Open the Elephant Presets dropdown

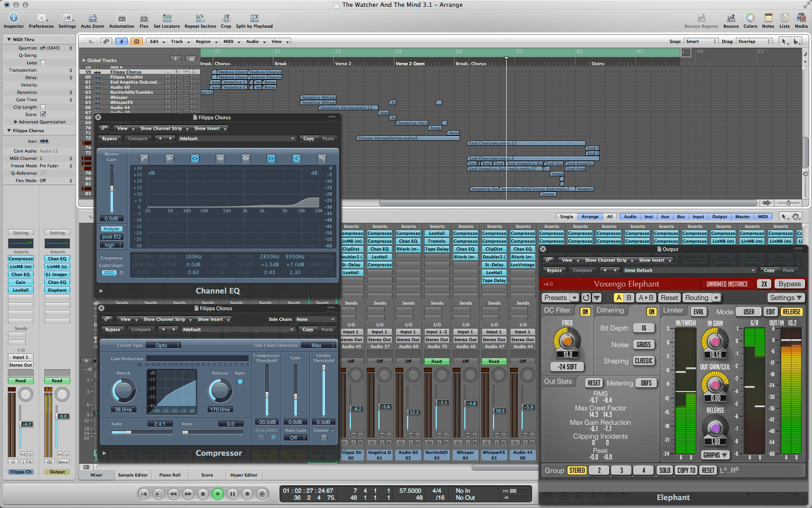point(560,298)
